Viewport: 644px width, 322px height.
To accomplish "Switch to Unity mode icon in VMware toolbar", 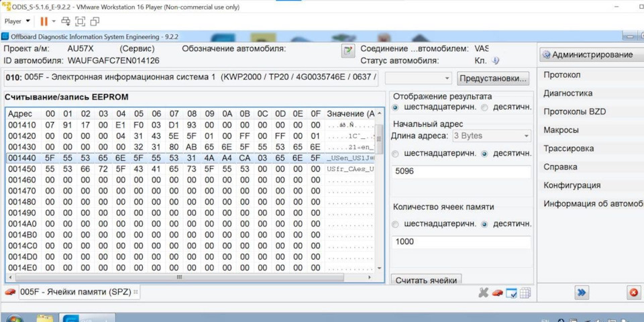I will (x=95, y=21).
